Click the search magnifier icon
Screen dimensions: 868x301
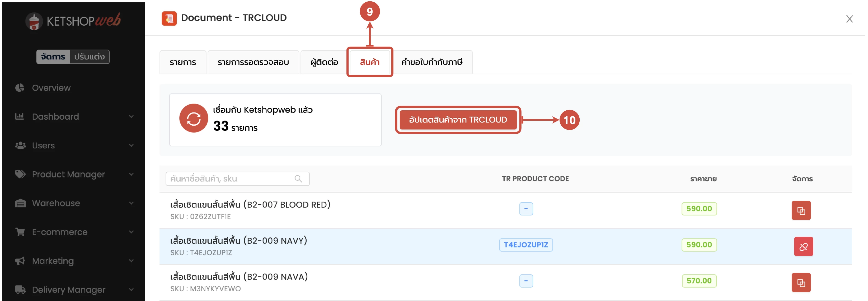(298, 179)
